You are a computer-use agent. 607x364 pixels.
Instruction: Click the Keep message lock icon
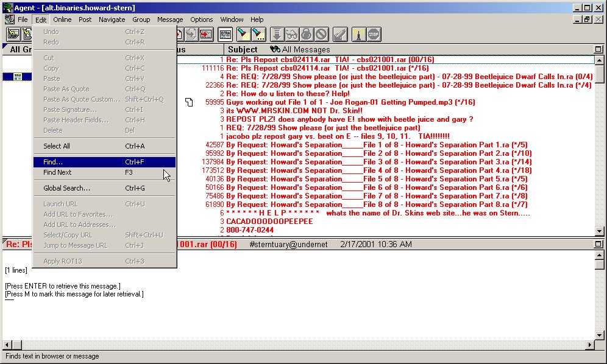click(306, 35)
